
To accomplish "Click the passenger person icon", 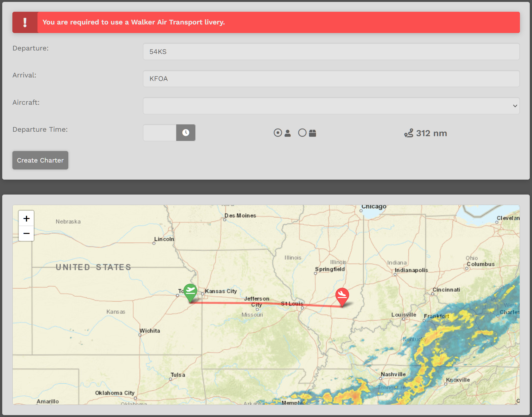I will tap(287, 133).
